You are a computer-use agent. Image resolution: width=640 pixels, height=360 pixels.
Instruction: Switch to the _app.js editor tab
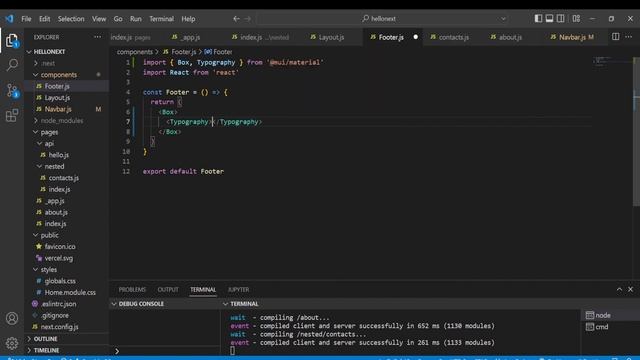click(190, 37)
